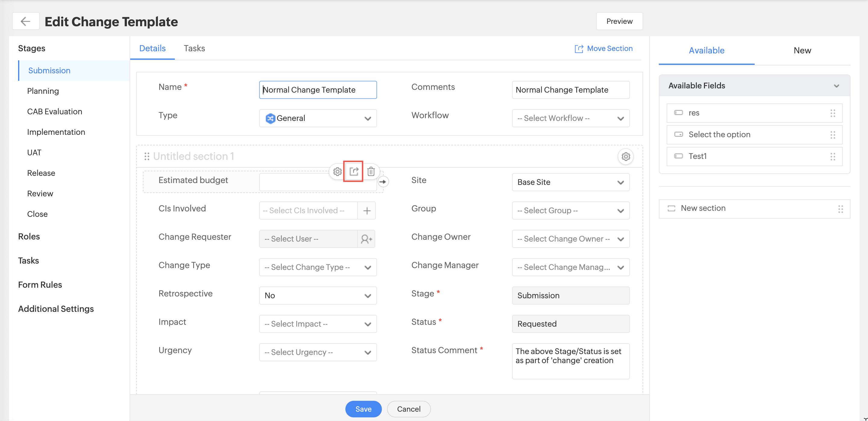Delete Estimated budget field with trash icon
The height and width of the screenshot is (421, 868).
tap(371, 172)
